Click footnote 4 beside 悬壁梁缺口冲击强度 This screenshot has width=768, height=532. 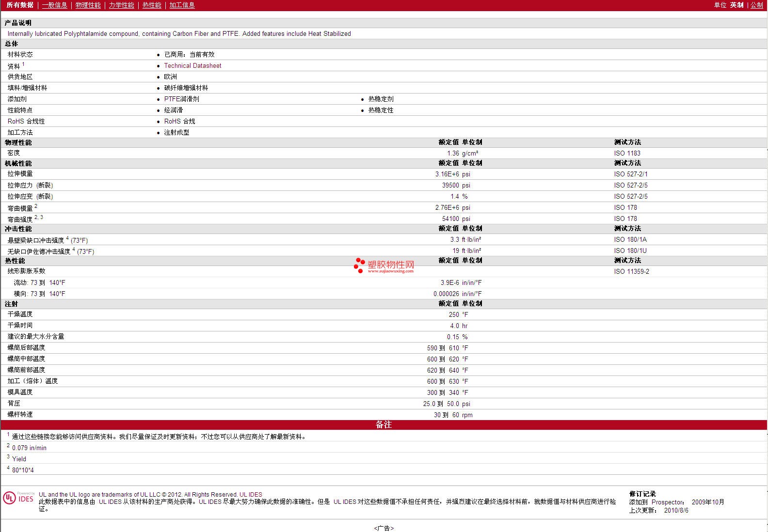pos(67,238)
